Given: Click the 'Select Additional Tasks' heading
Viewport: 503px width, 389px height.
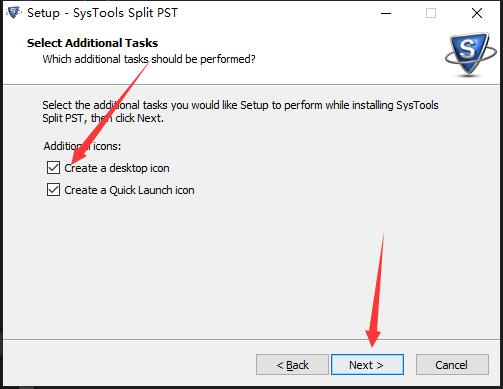Looking at the screenshot, I should pyautogui.click(x=92, y=43).
